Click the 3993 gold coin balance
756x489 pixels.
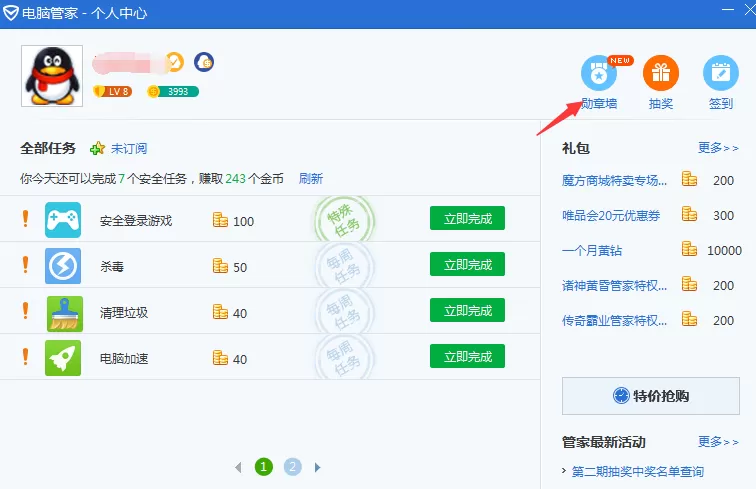pyautogui.click(x=173, y=91)
